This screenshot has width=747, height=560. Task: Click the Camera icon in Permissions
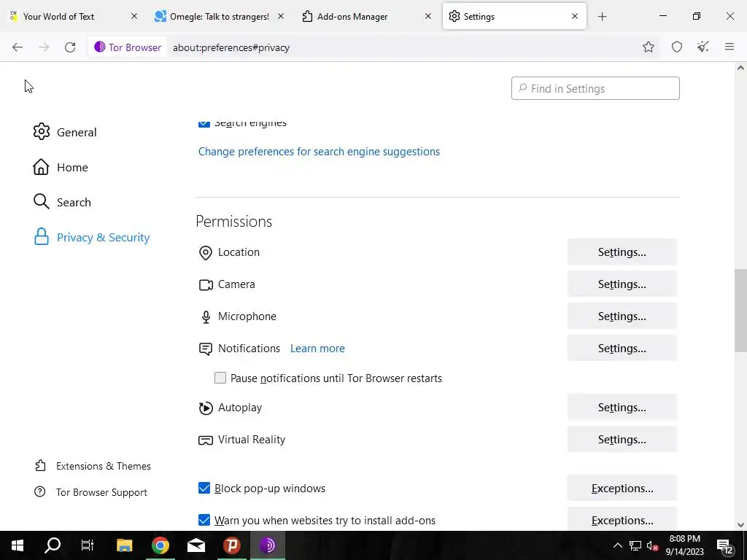click(205, 285)
